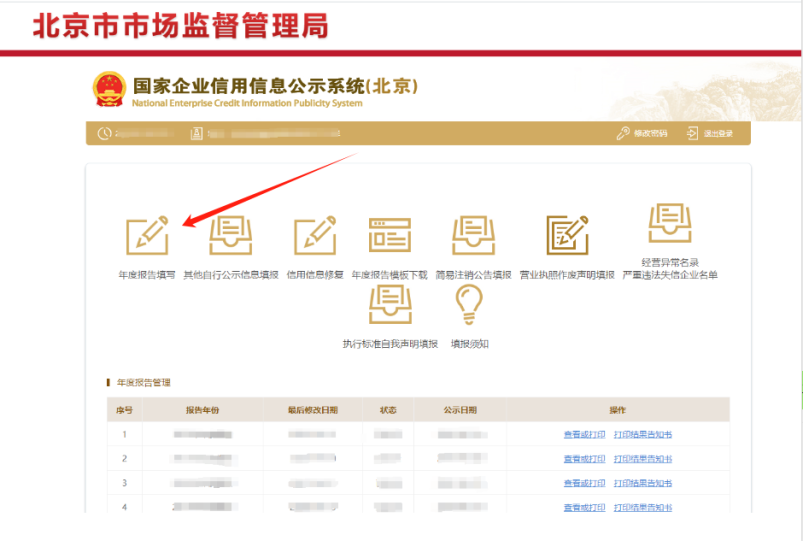Click the 信用信息修复 label
This screenshot has width=803, height=541.
(315, 275)
